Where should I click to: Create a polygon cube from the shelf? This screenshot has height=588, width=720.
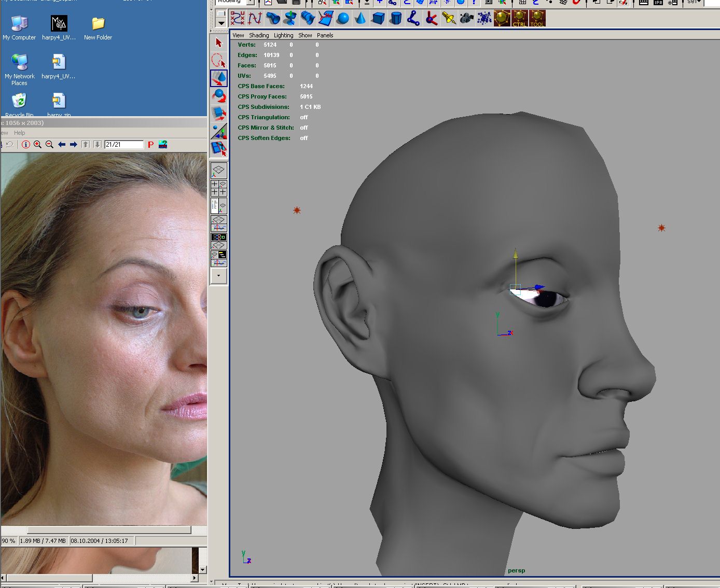click(378, 19)
